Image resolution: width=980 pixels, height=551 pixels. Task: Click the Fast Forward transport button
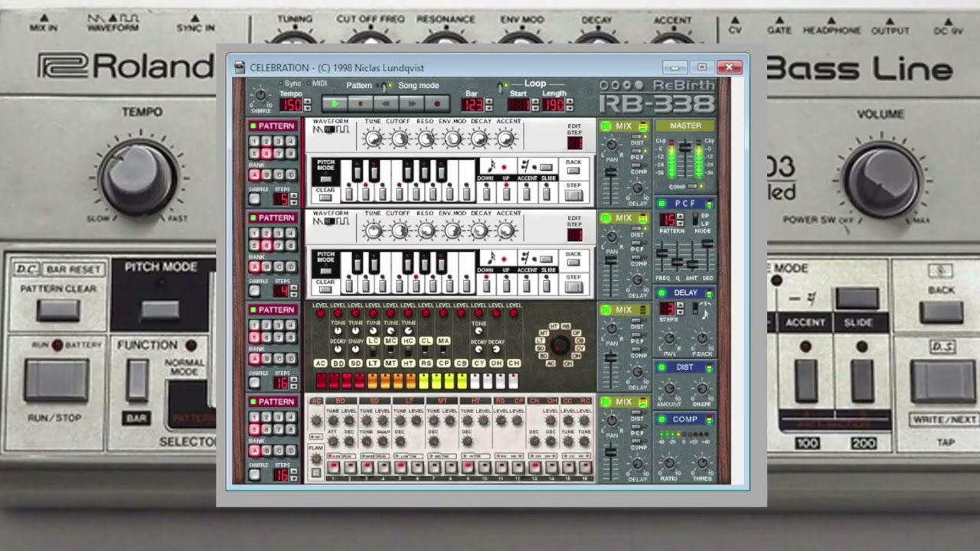click(412, 103)
